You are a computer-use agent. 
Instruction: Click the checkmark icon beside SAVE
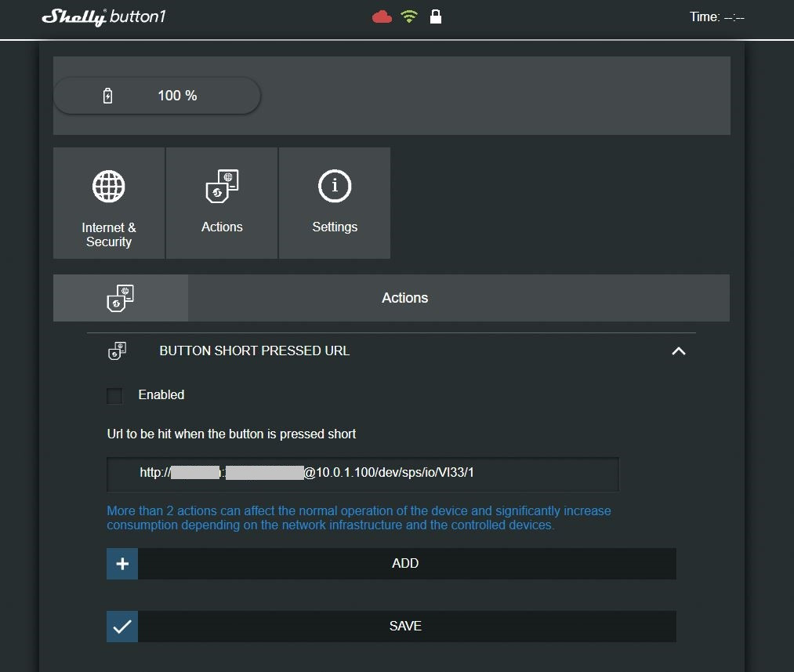point(122,627)
